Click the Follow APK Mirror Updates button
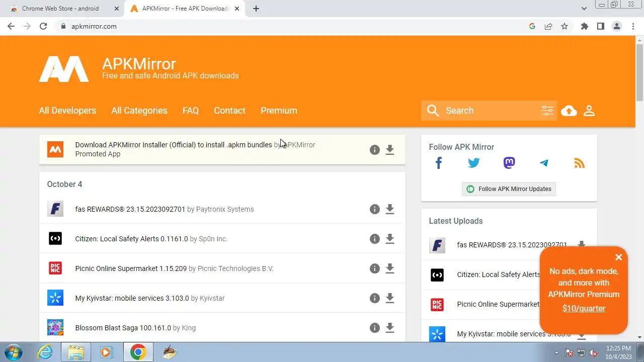The image size is (644, 362). [x=509, y=189]
